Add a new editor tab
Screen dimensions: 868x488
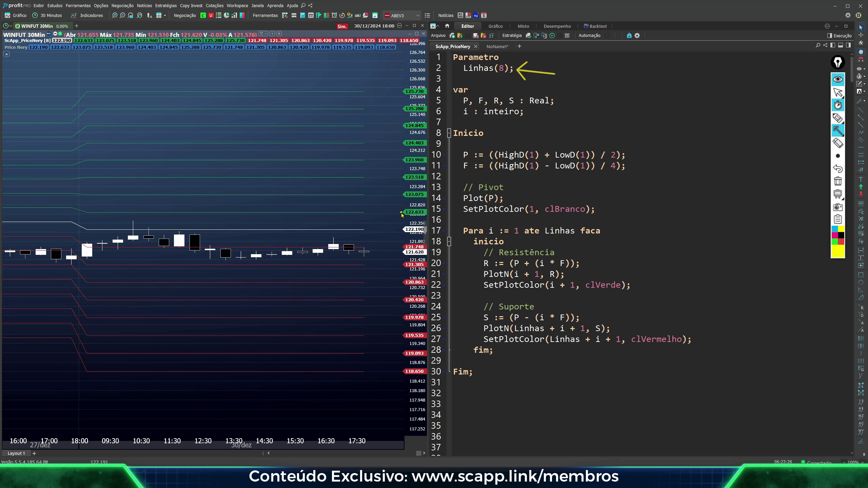click(519, 46)
